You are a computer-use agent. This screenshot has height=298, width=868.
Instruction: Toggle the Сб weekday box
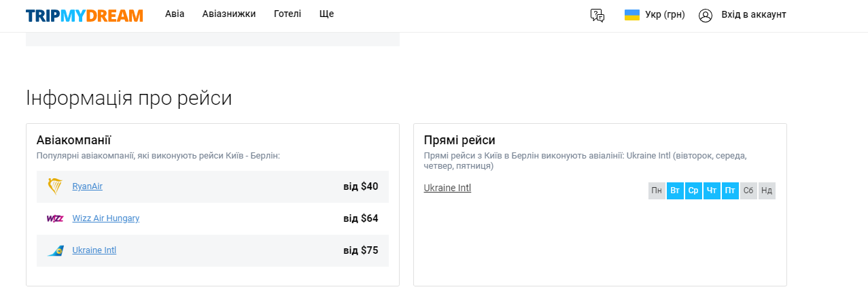pos(748,191)
